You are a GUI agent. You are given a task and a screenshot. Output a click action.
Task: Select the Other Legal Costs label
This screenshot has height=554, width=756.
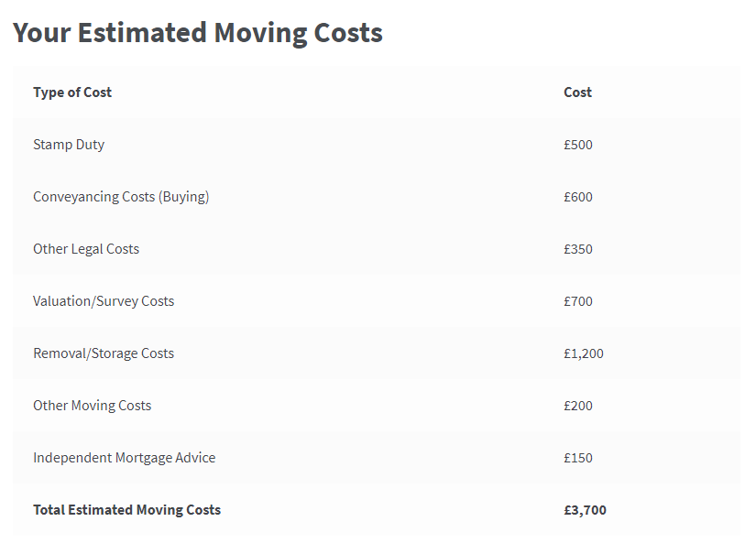tap(86, 249)
